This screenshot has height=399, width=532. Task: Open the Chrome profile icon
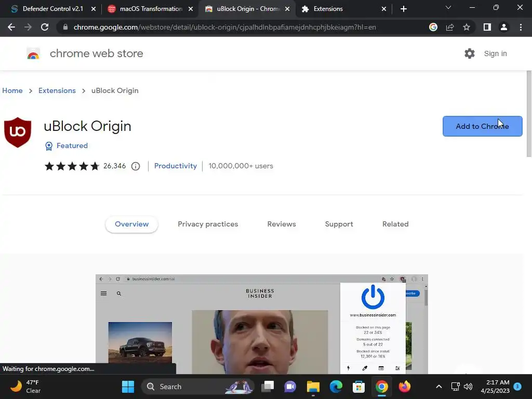[x=504, y=27]
